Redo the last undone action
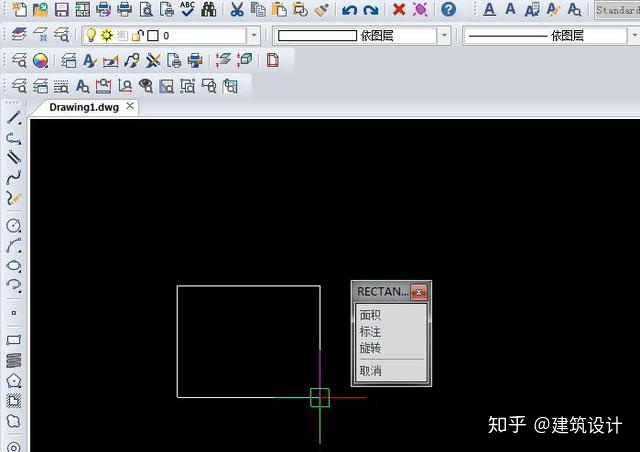Viewport: 640px width, 452px height. (x=371, y=9)
